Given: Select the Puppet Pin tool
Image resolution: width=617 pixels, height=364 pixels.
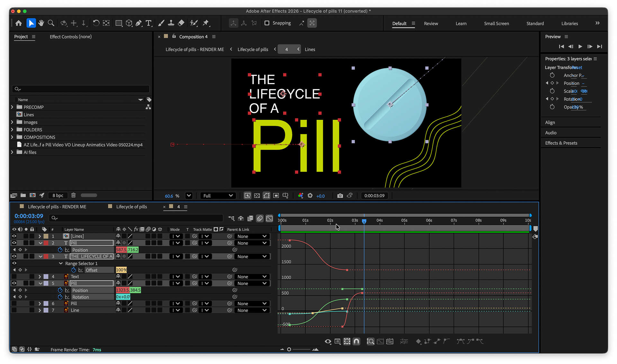Looking at the screenshot, I should click(x=206, y=23).
